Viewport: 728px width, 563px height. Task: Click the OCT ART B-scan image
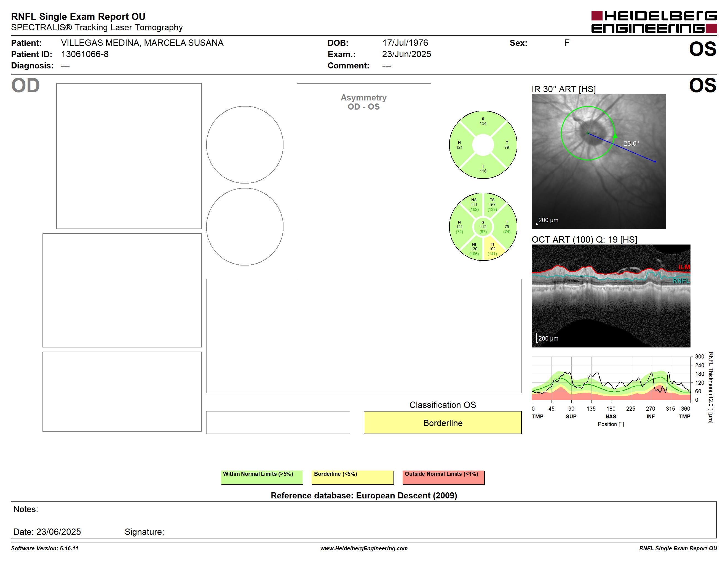[x=611, y=296]
